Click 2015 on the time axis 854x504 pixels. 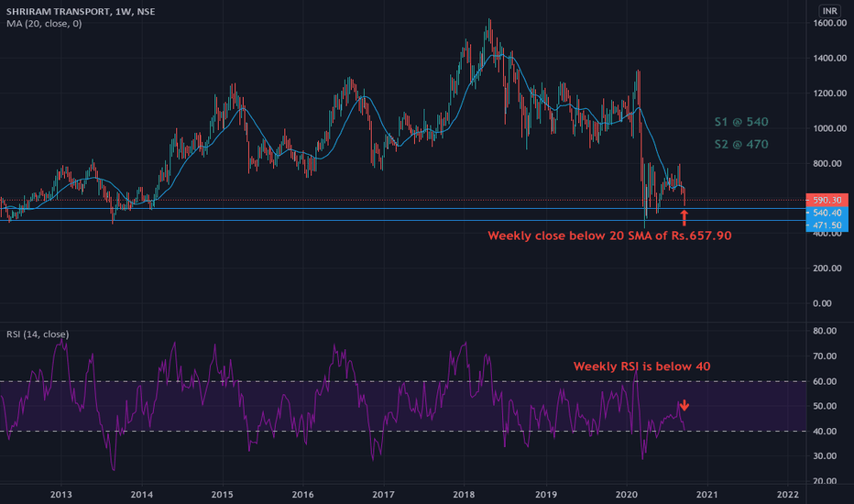pos(223,495)
